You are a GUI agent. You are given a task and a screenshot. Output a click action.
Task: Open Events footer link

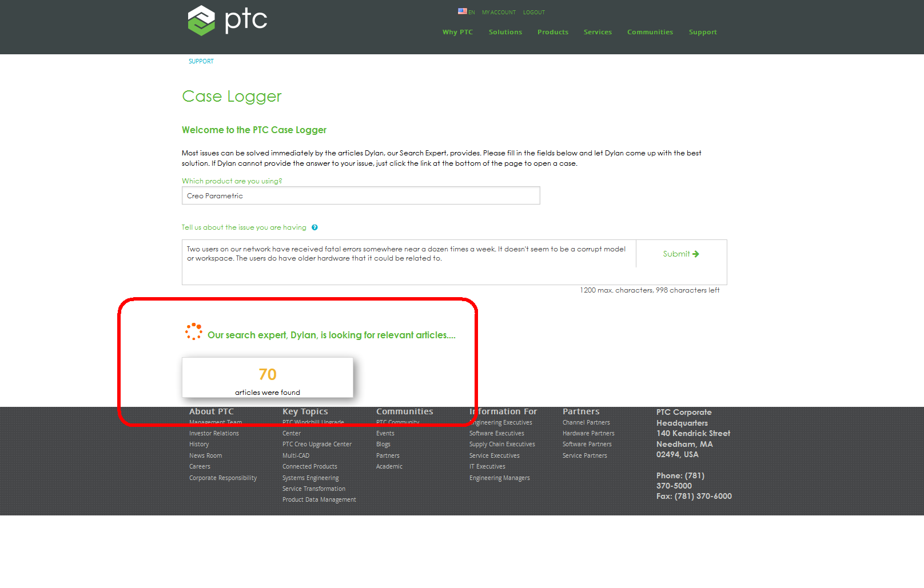[385, 433]
